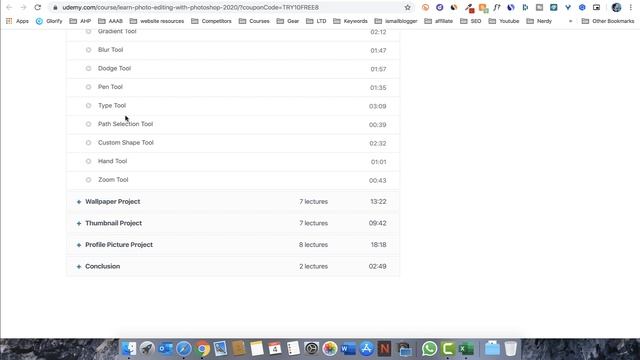Open Calendar from the Dock
Screen dimensions: 640x360
tap(275, 349)
